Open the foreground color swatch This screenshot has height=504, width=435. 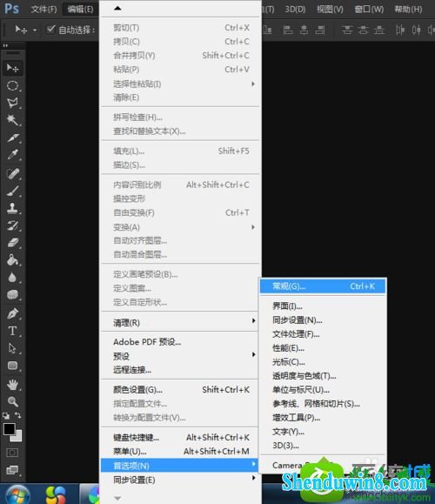pos(9,429)
